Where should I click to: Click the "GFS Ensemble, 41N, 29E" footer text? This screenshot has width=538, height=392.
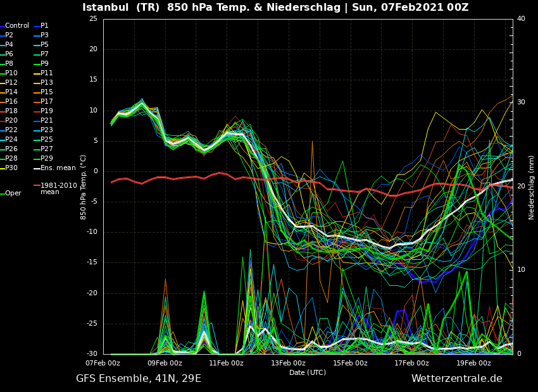pyautogui.click(x=139, y=379)
